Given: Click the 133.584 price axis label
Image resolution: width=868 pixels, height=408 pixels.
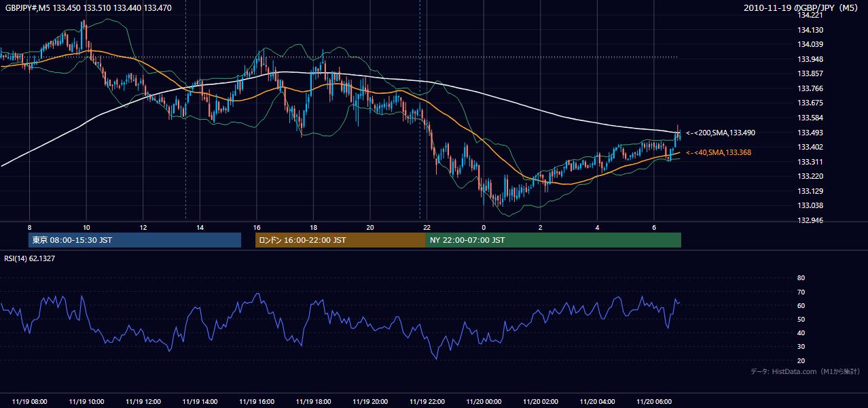Looking at the screenshot, I should point(810,118).
